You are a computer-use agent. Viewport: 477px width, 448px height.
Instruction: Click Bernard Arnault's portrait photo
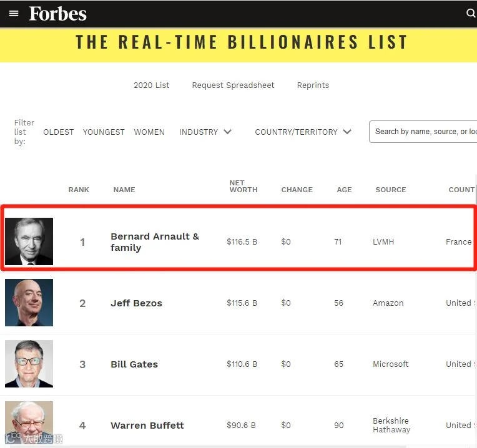(x=29, y=241)
